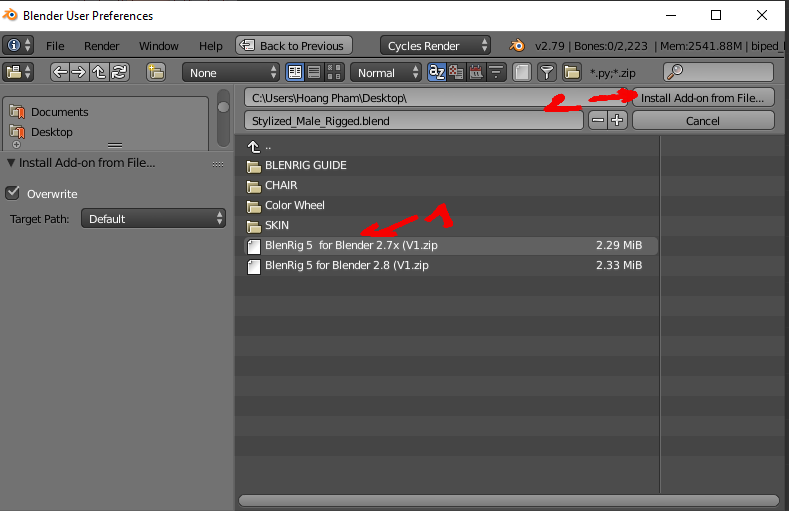Click the 2.29 MiB file size

619,245
